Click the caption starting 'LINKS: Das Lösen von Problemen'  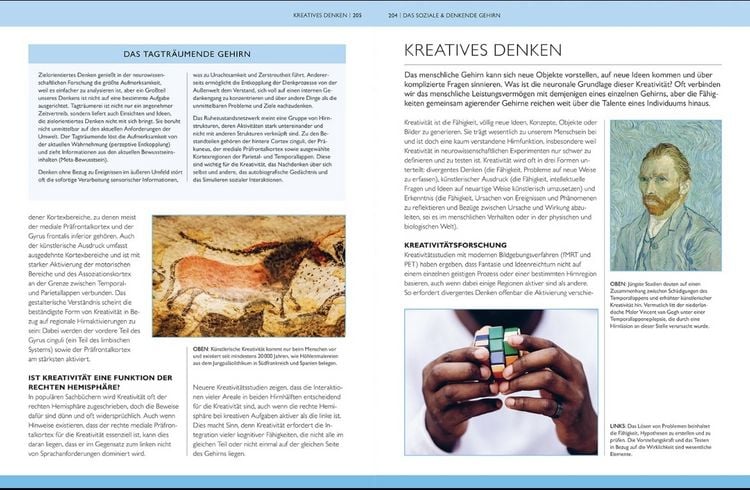(660, 440)
